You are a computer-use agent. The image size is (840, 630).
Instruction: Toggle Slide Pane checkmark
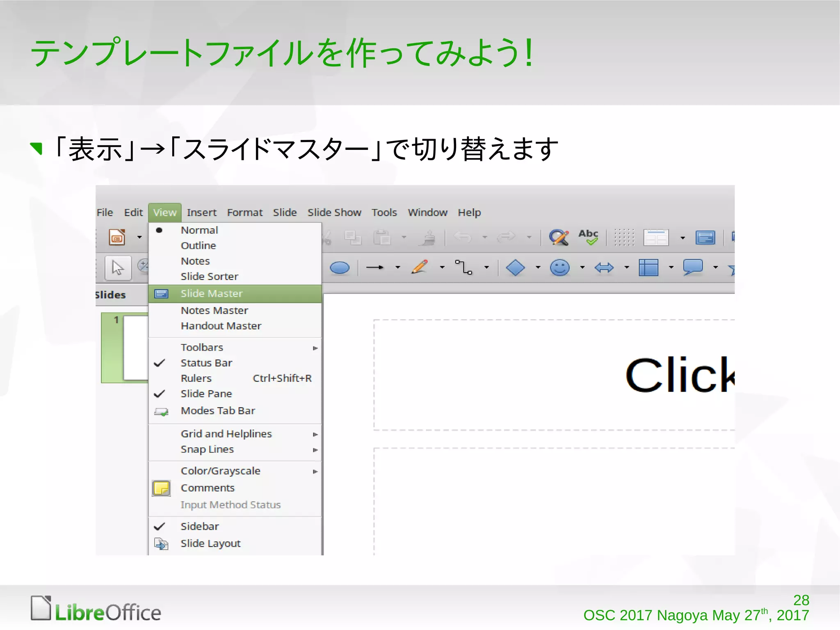click(235, 394)
